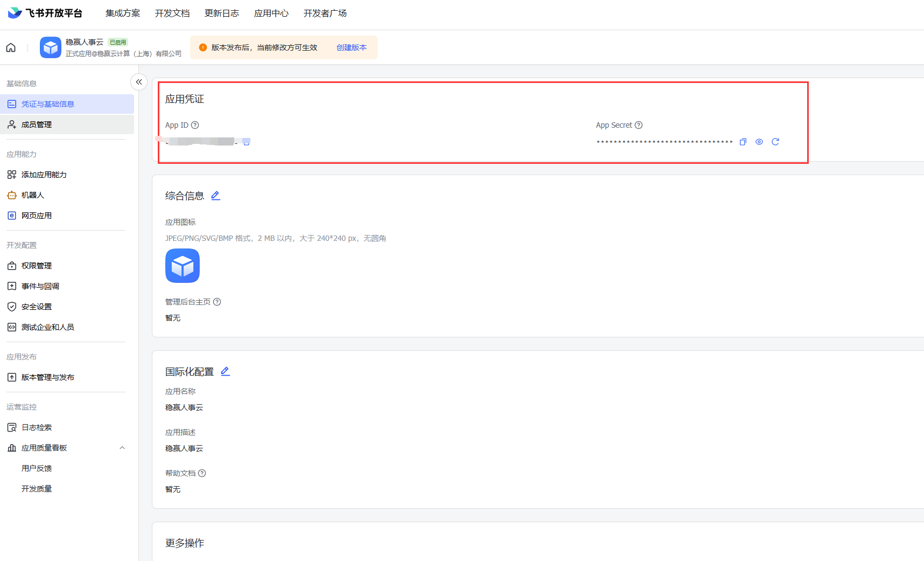Open 更新日志 top menu
Screen dimensions: 924x561
click(222, 13)
